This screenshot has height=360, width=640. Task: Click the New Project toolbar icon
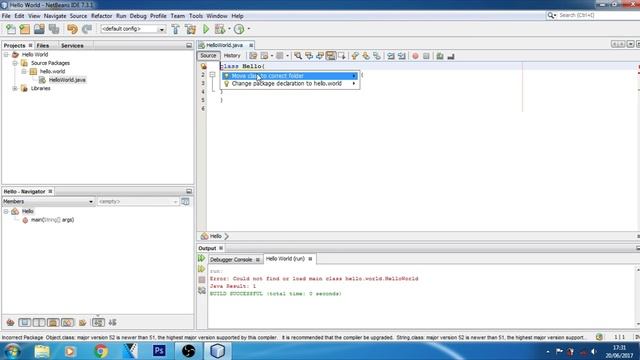25,29
